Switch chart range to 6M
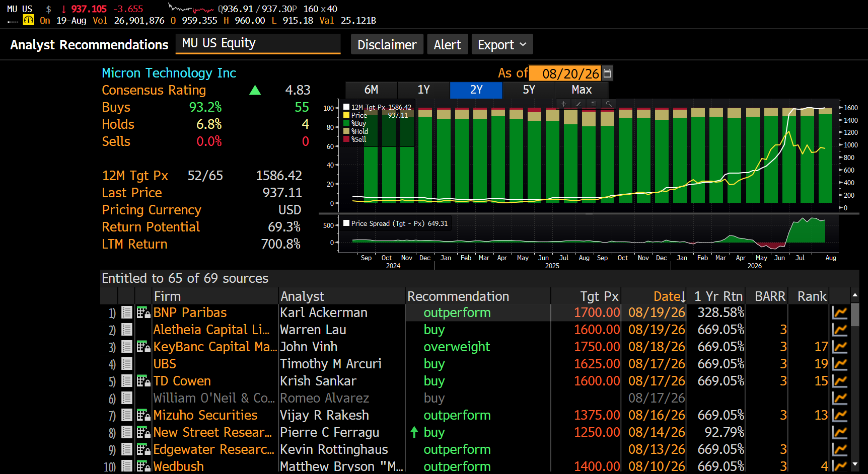The image size is (868, 474). point(371,90)
